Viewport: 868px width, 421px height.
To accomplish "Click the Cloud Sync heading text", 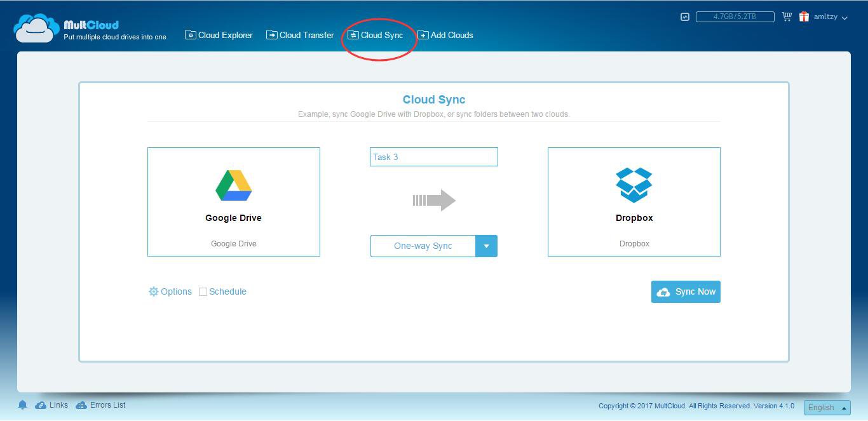I will [434, 100].
